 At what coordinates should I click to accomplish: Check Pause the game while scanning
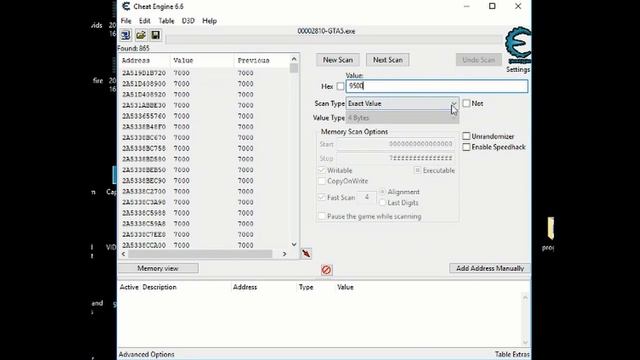coord(322,216)
